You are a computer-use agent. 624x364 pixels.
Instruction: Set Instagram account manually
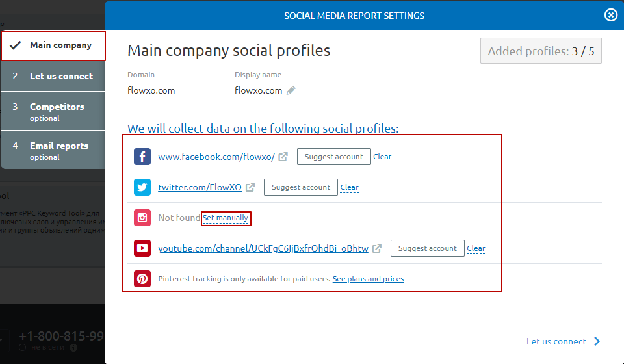click(226, 218)
